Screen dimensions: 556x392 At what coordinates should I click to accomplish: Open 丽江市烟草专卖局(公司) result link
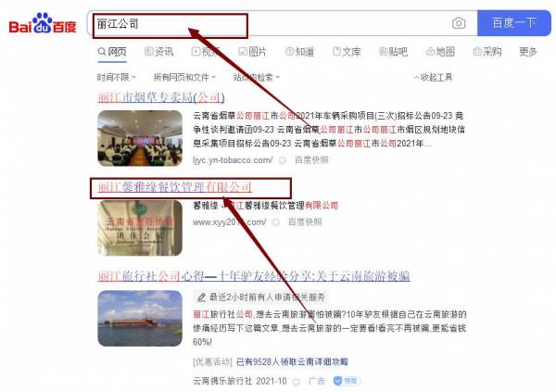coord(161,97)
